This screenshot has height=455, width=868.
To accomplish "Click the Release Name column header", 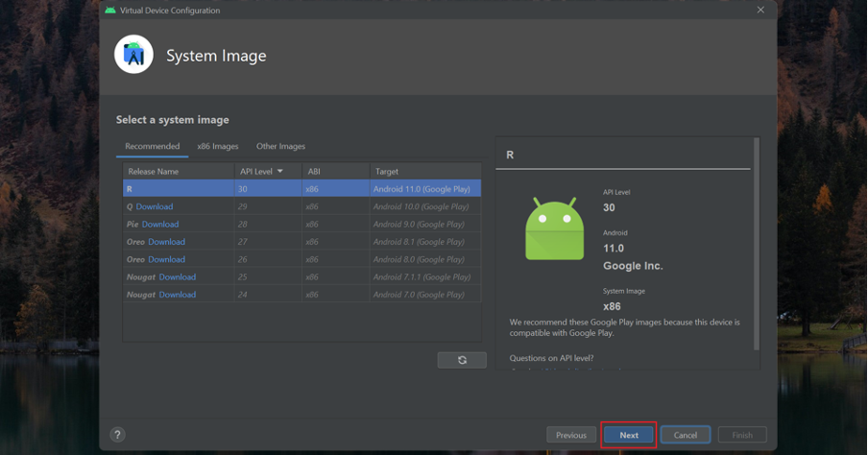I will pos(179,172).
